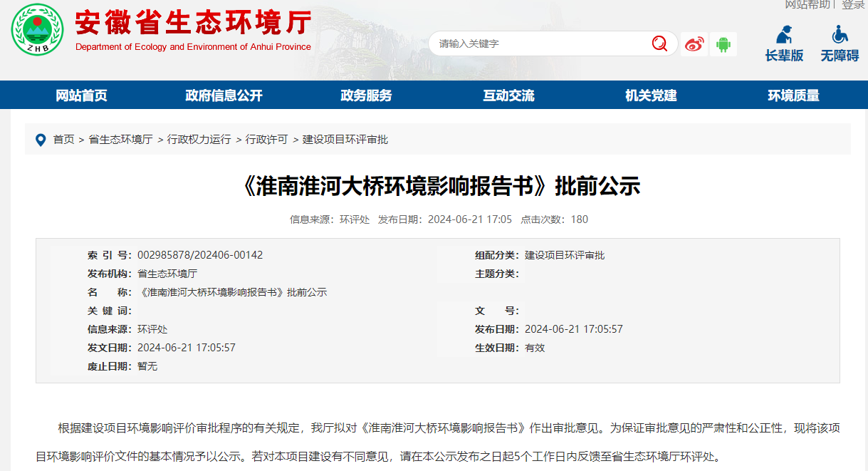The image size is (868, 471).
Task: Click 发布机构 value 省生态环境厅
Action: click(x=167, y=274)
